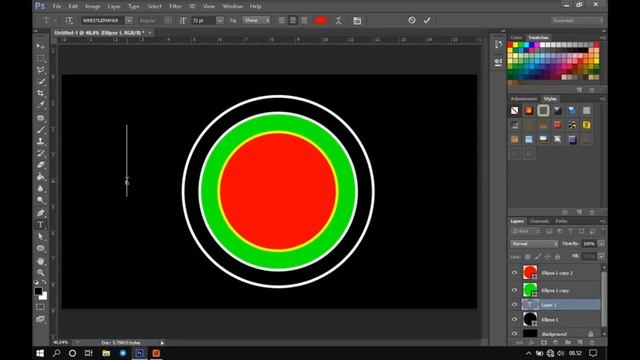Commit current text edits with checkmark
The width and height of the screenshot is (640, 360).
coord(427,20)
